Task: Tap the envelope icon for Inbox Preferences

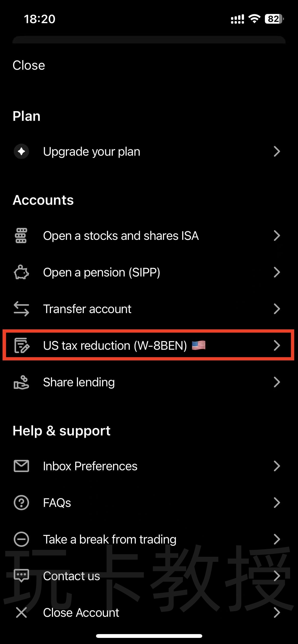Action: (21, 466)
